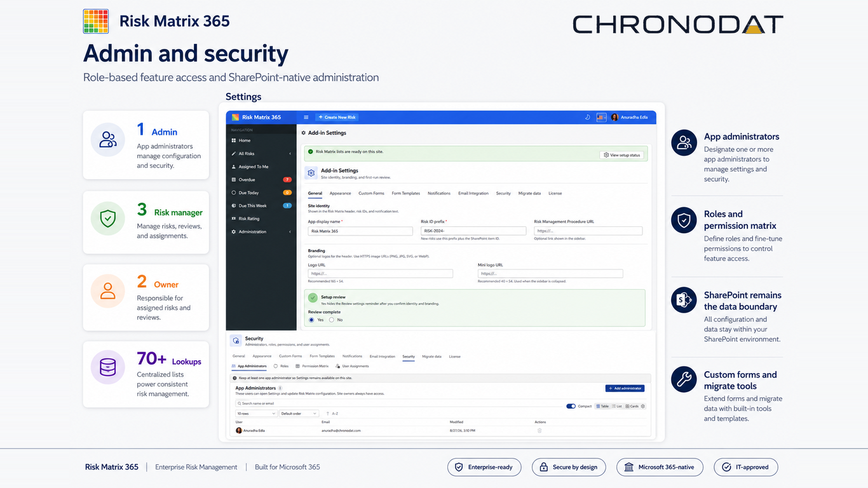Click the Secure by design lock badge
The width and height of the screenshot is (868, 488).
[569, 467]
